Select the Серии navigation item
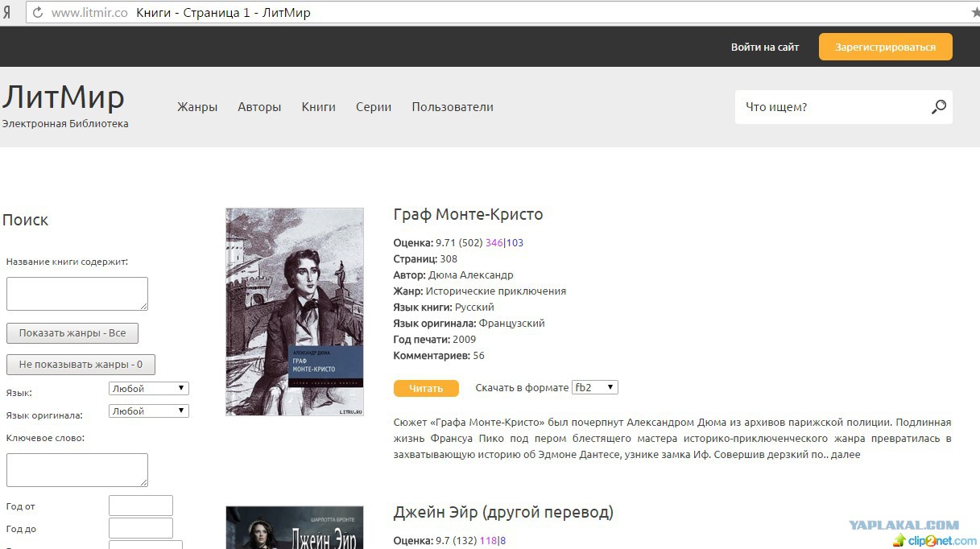 pos(374,107)
